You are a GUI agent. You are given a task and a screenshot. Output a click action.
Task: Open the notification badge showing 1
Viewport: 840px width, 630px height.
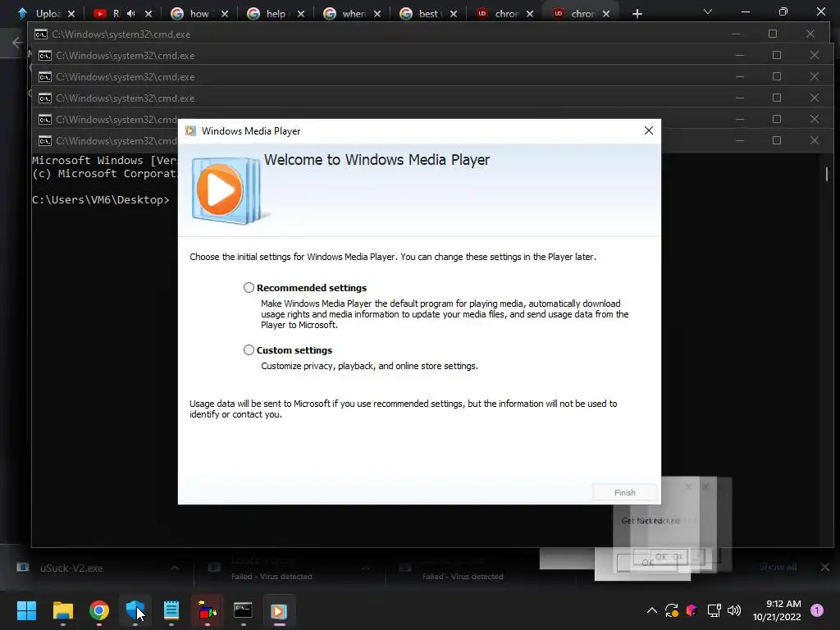tap(817, 610)
